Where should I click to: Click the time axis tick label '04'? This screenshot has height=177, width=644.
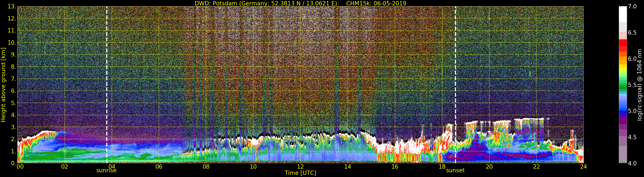tap(112, 166)
